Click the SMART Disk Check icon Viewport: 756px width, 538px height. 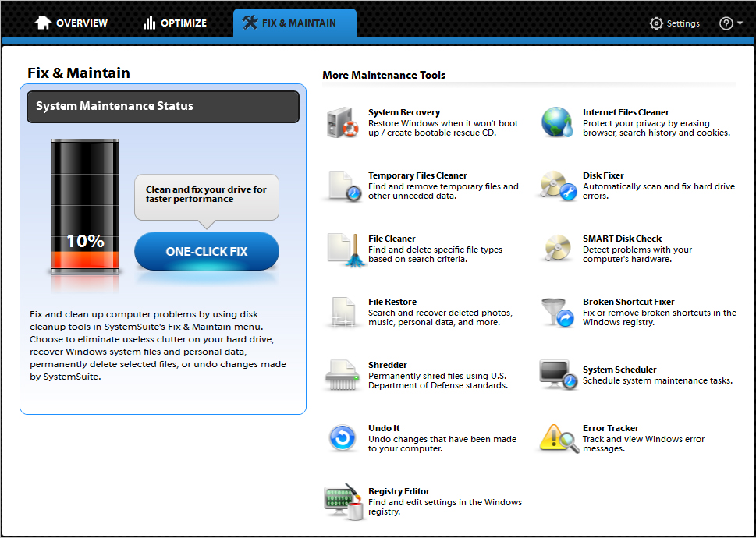558,249
